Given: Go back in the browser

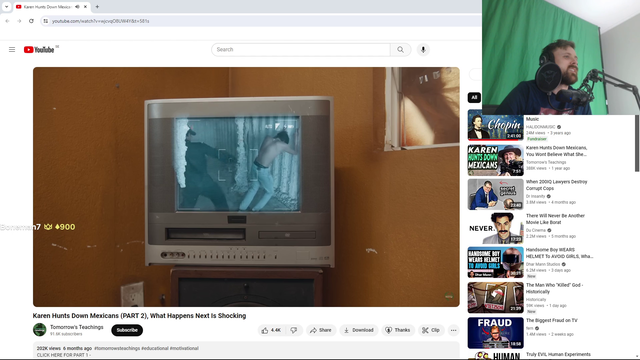Looking at the screenshot, I should (x=7, y=21).
